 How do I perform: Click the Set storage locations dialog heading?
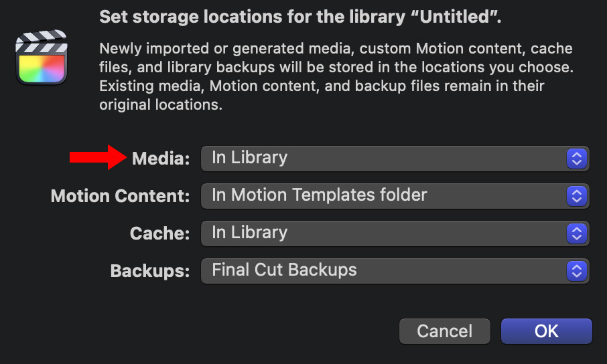(x=300, y=17)
